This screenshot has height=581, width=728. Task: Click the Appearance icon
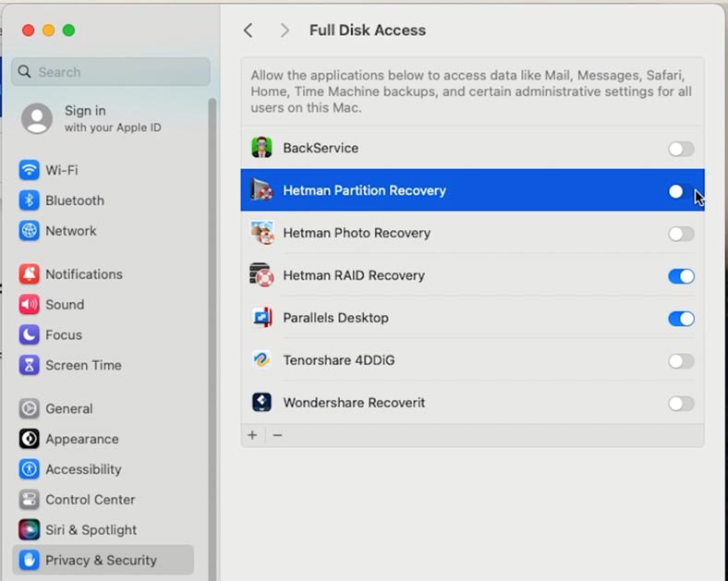coord(29,439)
